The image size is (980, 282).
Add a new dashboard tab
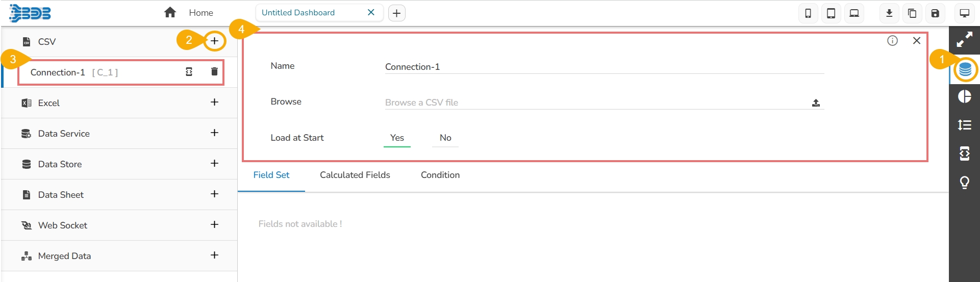[x=396, y=13]
